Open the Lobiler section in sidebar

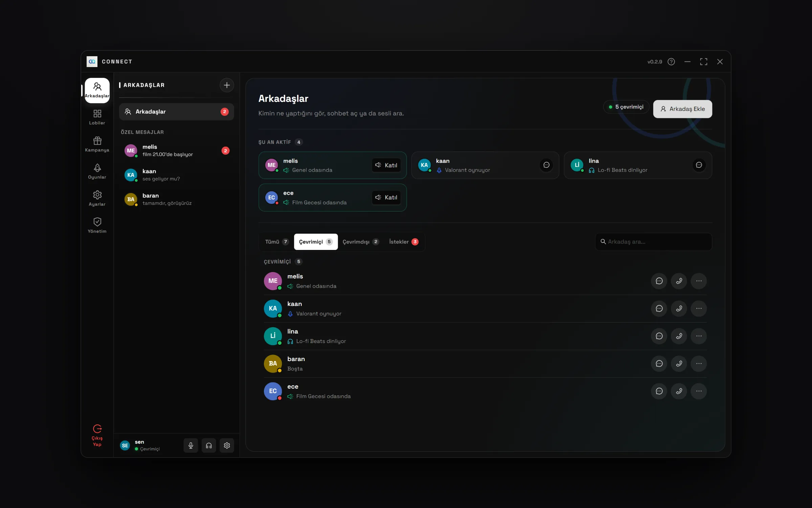tap(97, 117)
